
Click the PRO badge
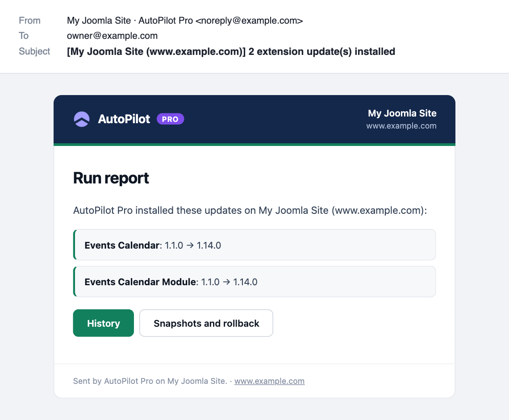tap(171, 119)
